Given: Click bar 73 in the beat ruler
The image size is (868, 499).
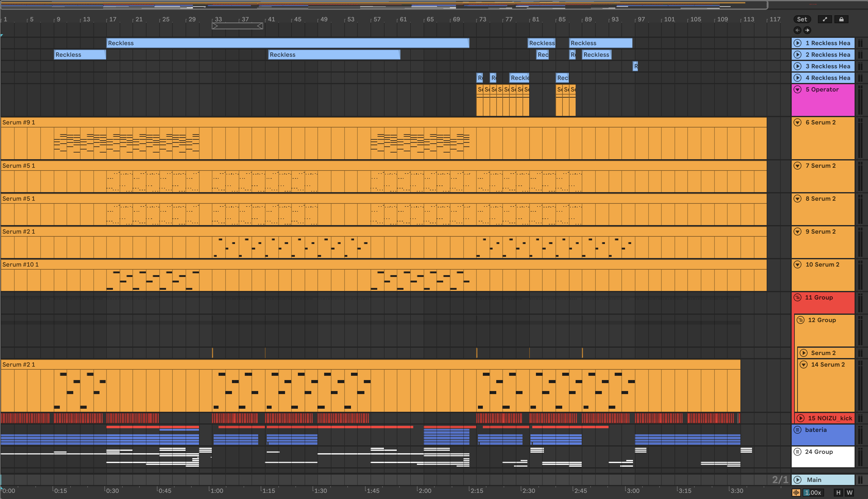Looking at the screenshot, I should click(x=482, y=19).
